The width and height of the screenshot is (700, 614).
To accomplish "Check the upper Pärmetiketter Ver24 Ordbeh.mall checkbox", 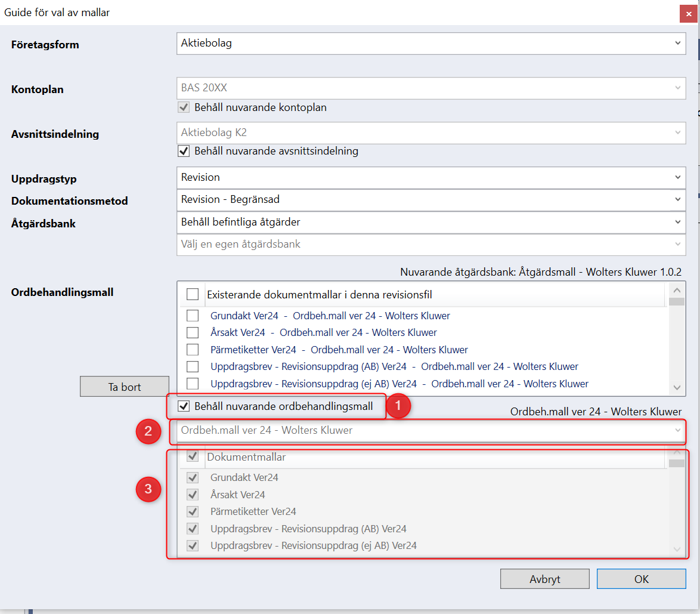I will pos(193,350).
